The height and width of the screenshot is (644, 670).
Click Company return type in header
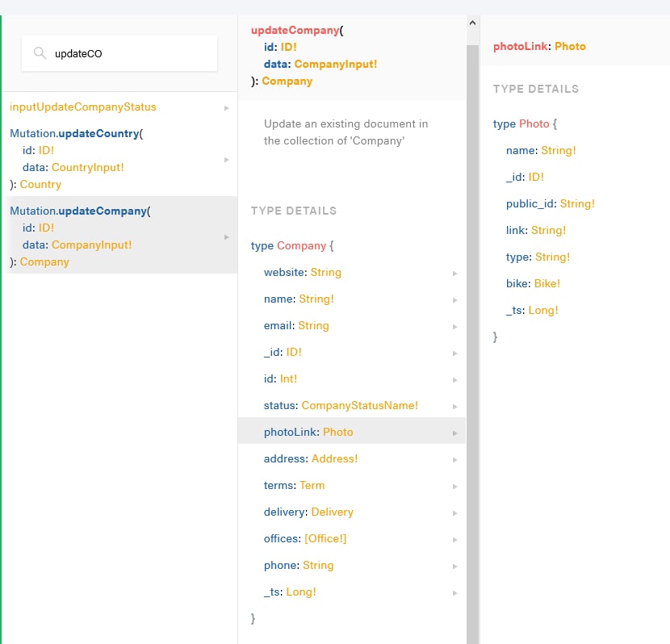point(287,82)
